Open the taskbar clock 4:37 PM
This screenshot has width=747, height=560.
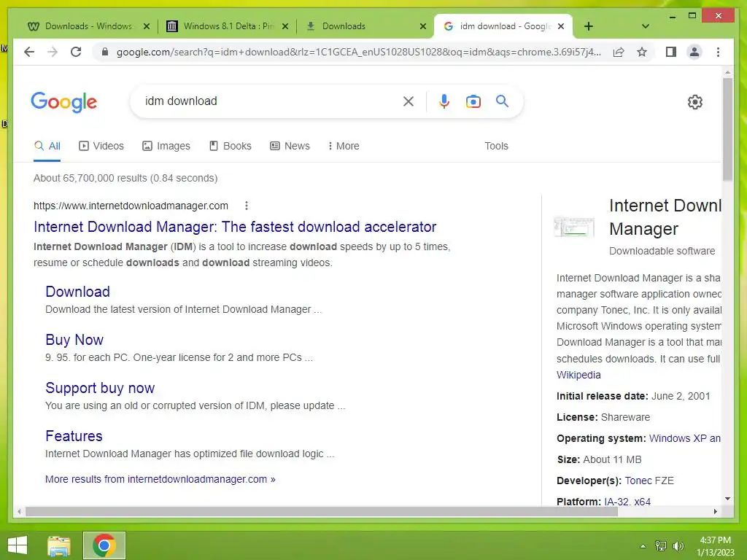tap(715, 546)
